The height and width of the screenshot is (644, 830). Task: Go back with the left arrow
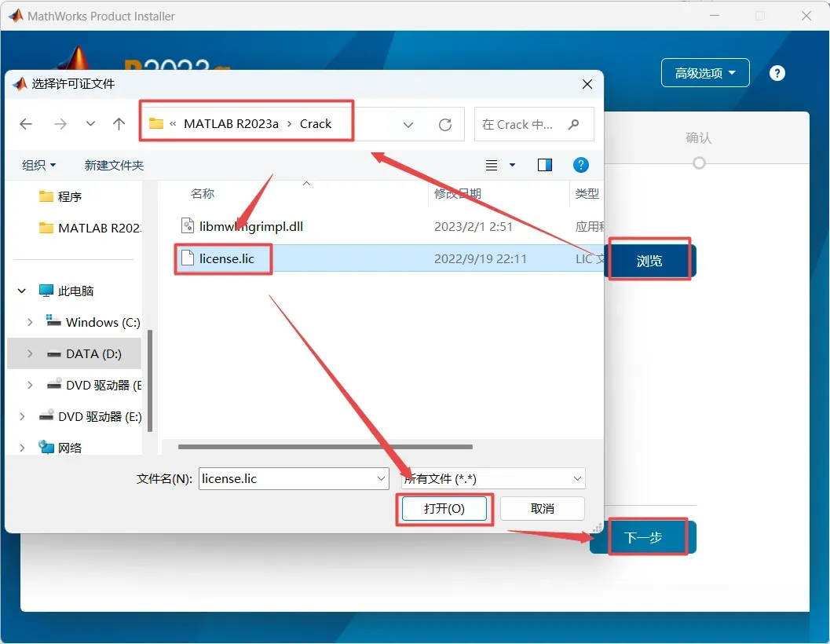pos(26,124)
